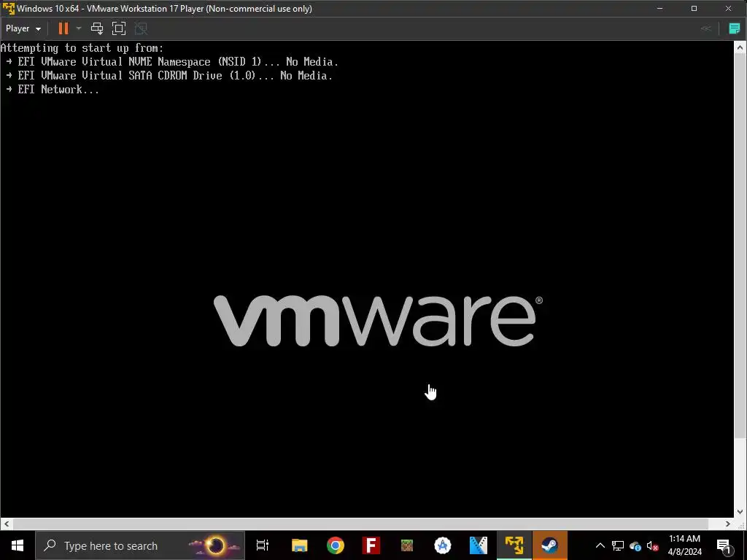Viewport: 747px width, 560px height.
Task: Click the vertical scrollbar down arrow
Action: (740, 512)
